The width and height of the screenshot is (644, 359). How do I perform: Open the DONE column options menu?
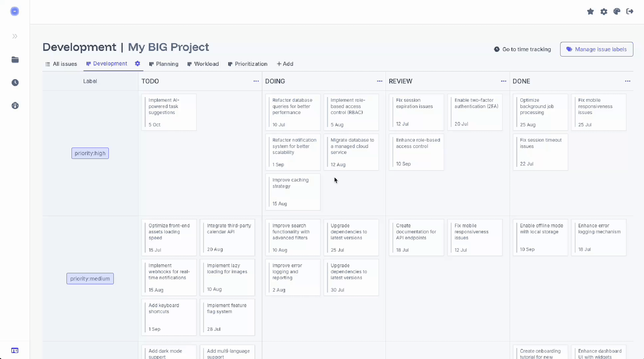(627, 81)
